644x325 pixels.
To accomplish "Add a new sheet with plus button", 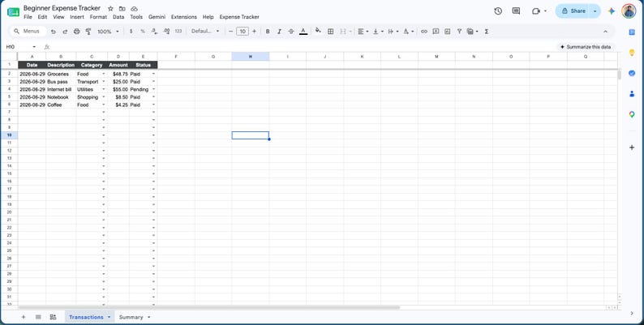I will [24, 317].
